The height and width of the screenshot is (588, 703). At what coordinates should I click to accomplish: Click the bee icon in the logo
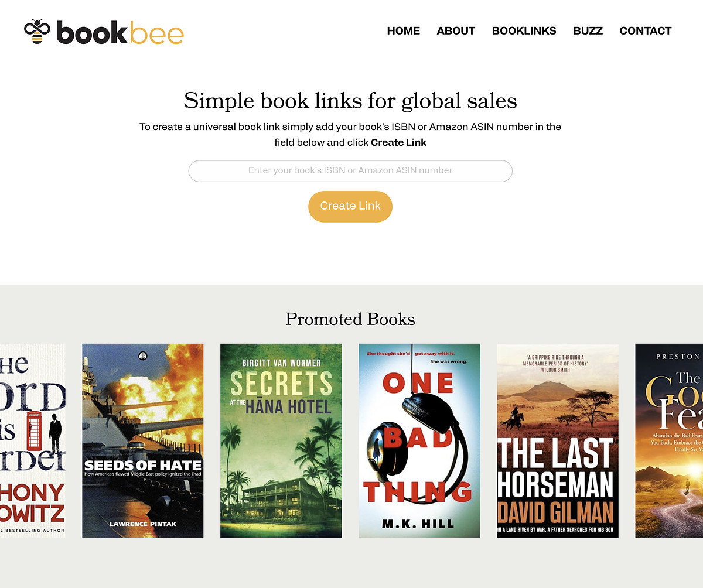(37, 32)
